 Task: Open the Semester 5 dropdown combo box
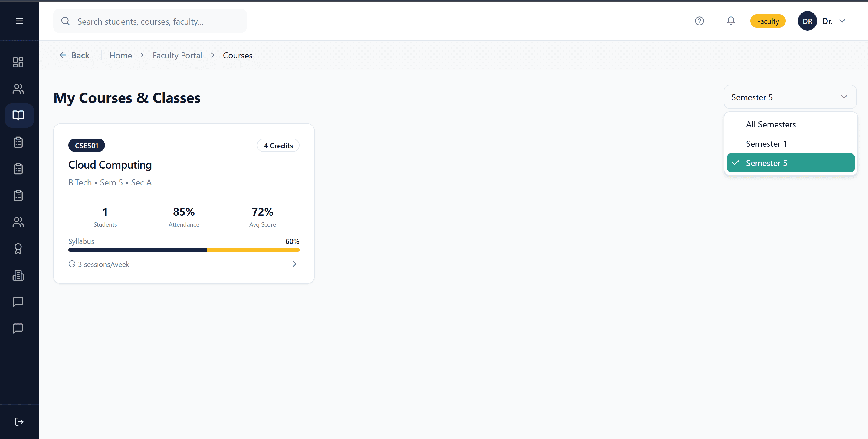tap(790, 97)
